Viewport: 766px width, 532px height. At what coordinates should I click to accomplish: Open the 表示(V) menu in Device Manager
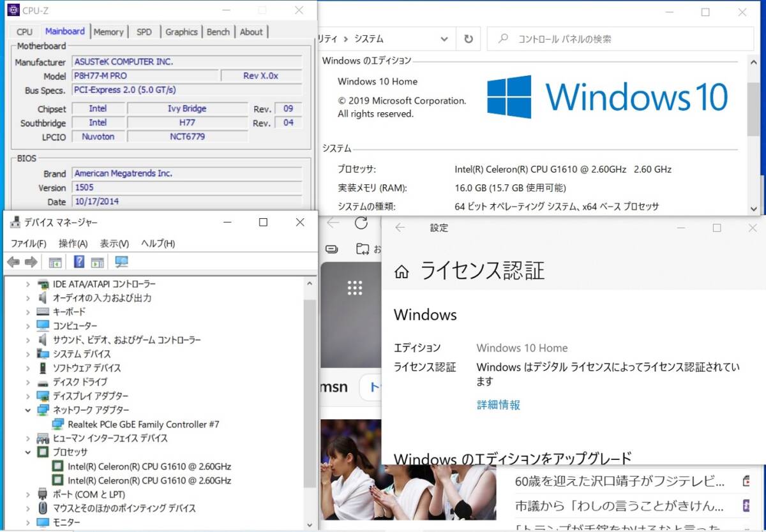point(114,244)
